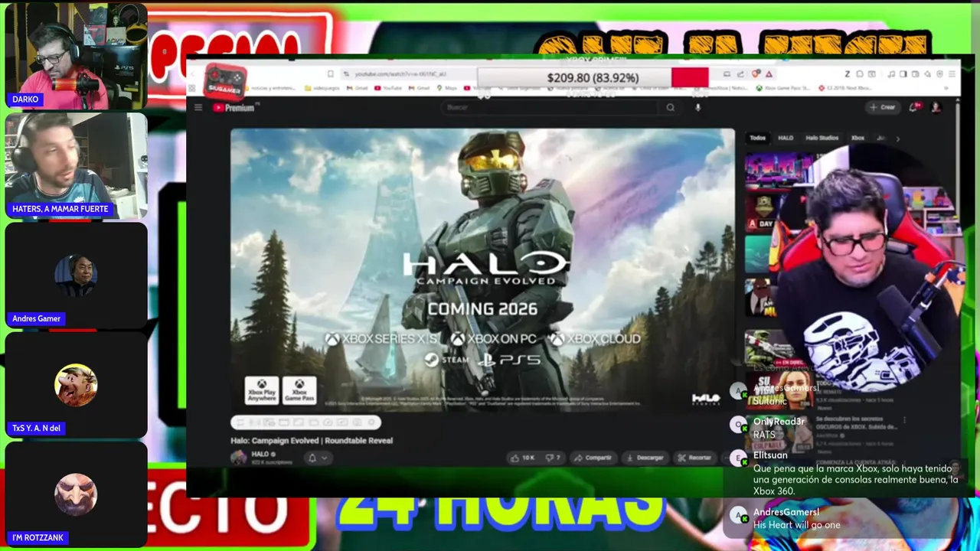Select the Xbox filter chip
Screen dimensions: 980x551
[857, 138]
